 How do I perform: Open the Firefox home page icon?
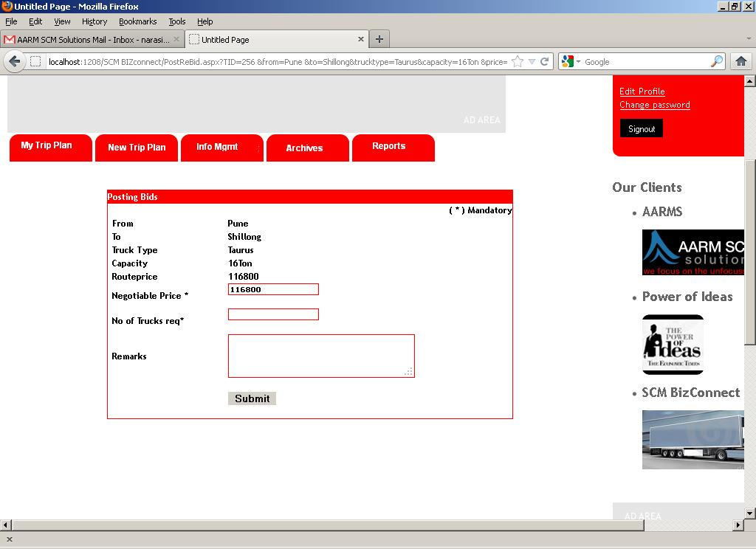(x=741, y=62)
